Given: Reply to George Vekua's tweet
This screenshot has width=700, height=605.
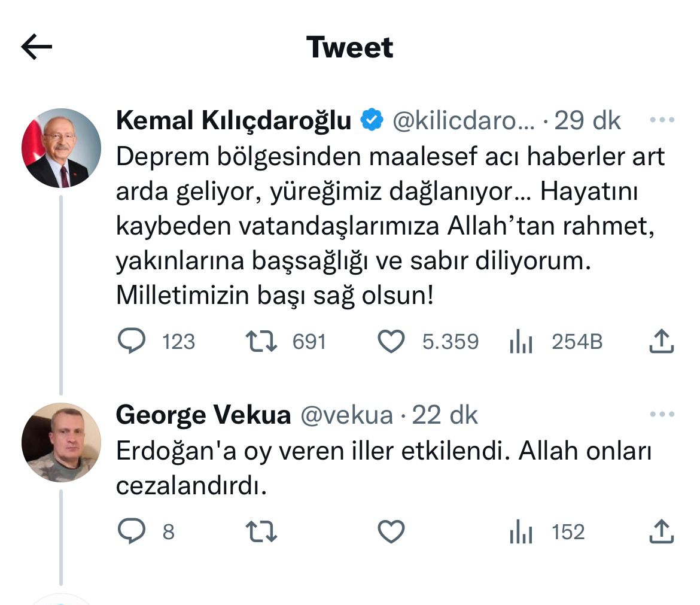Looking at the screenshot, I should [132, 531].
